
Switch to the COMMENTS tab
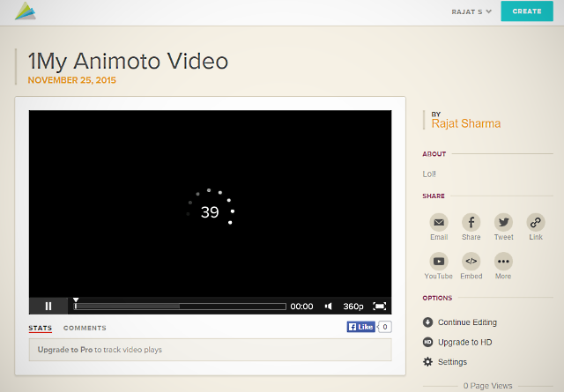tap(85, 328)
